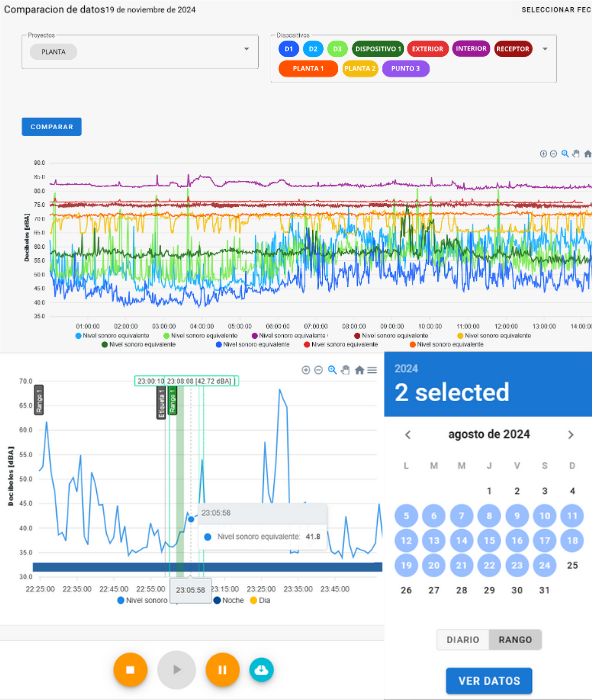Click the EXTERIOR device chip

pyautogui.click(x=428, y=49)
